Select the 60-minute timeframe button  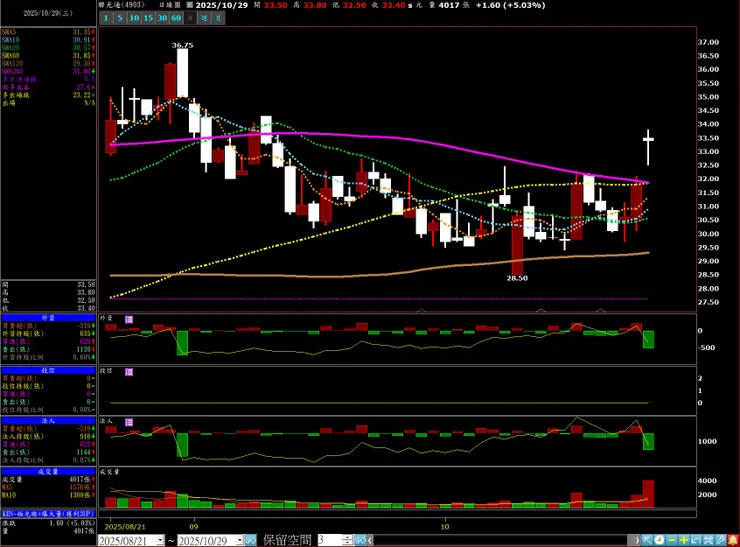click(176, 18)
